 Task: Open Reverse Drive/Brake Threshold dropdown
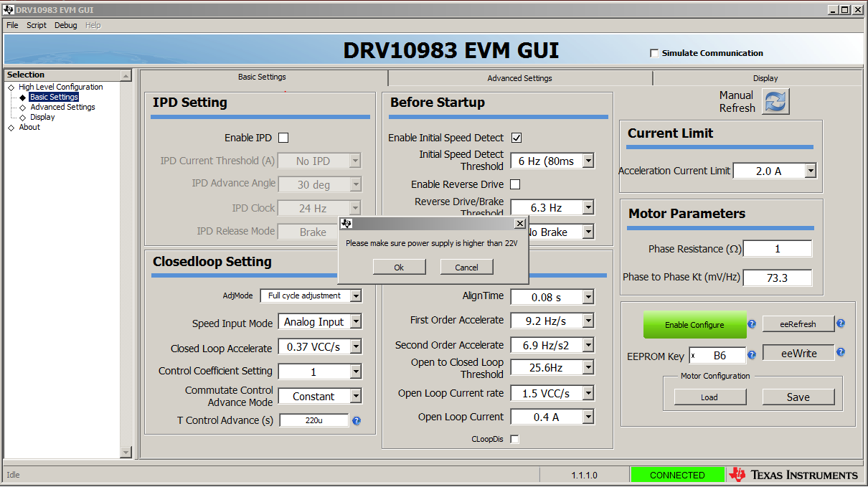coord(588,207)
